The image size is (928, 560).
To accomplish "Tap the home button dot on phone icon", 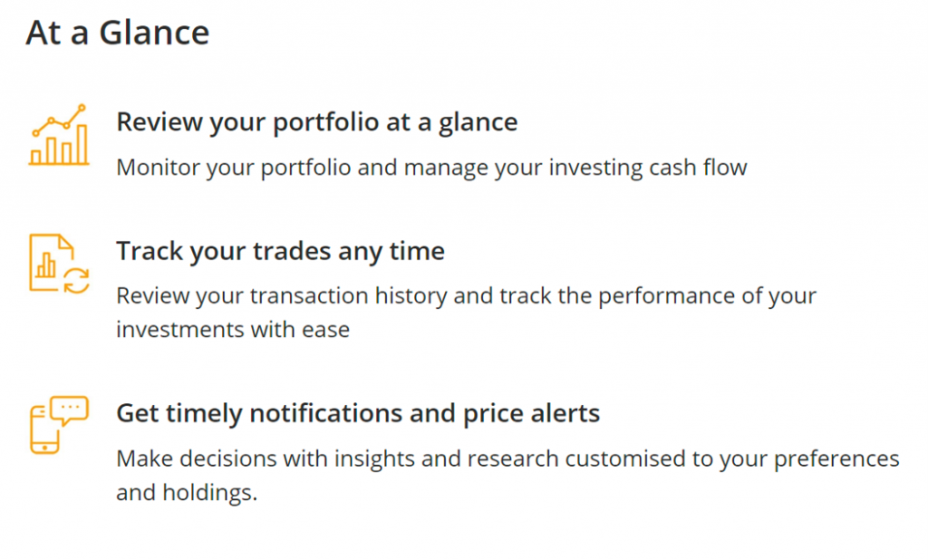I will pyautogui.click(x=44, y=449).
